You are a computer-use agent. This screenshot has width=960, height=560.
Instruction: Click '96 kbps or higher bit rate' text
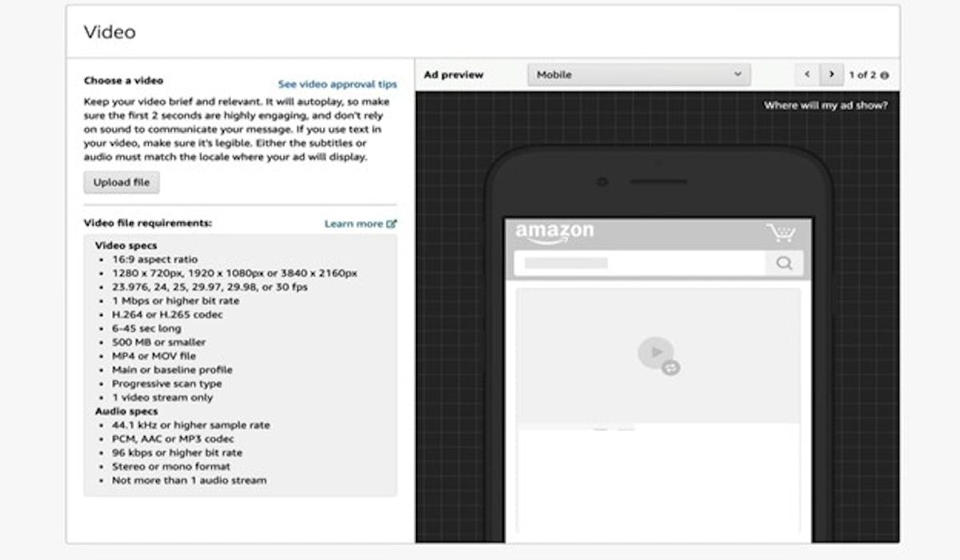pos(177,453)
